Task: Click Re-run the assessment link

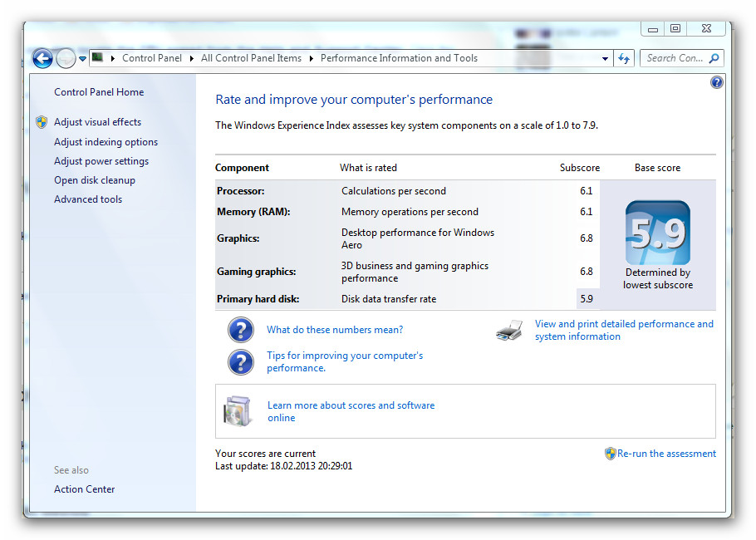Action: coord(666,454)
